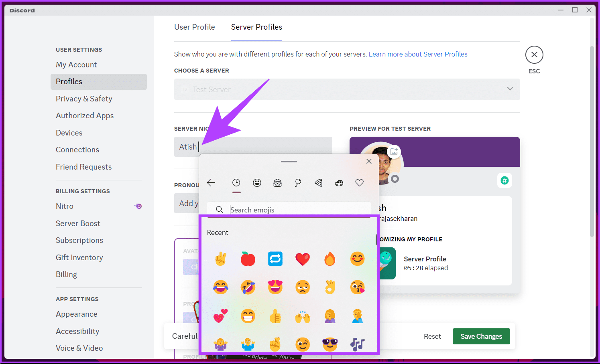Image resolution: width=600 pixels, height=364 pixels.
Task: Pick the OK hand emoji
Action: pyautogui.click(x=330, y=287)
